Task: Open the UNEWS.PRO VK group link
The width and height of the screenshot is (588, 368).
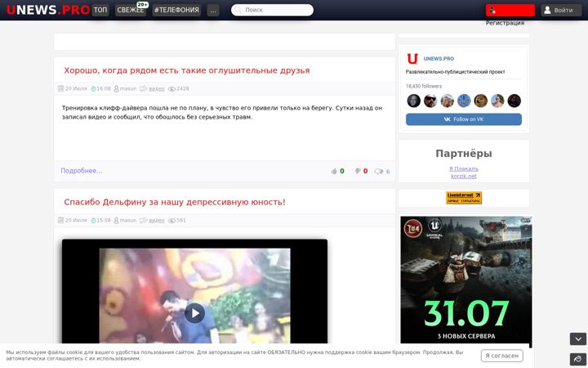Action: (439, 59)
